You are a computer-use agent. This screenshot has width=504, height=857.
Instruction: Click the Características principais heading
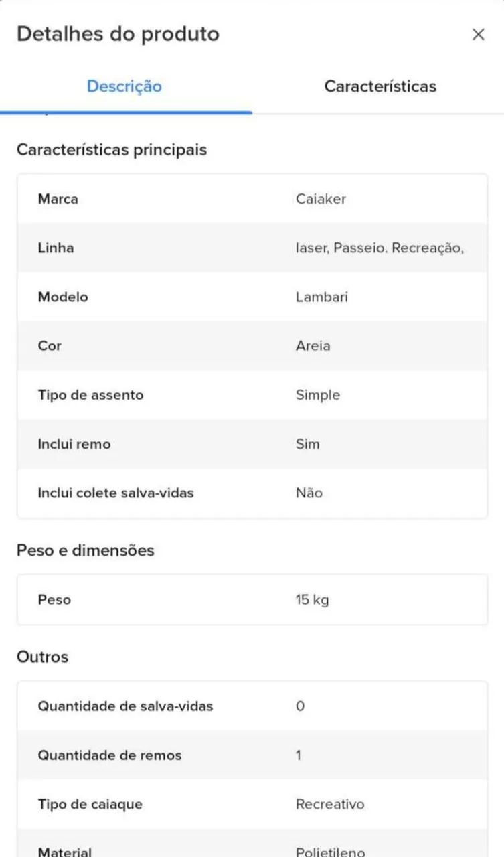pyautogui.click(x=112, y=150)
